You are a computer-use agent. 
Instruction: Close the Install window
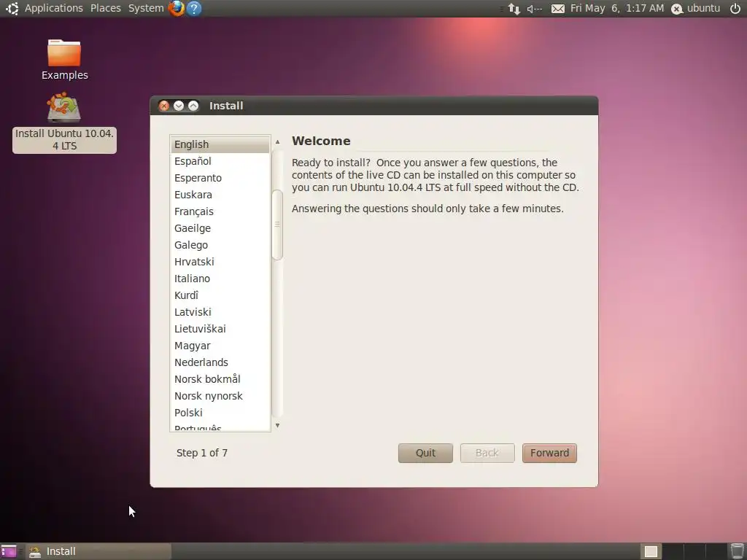coord(164,106)
